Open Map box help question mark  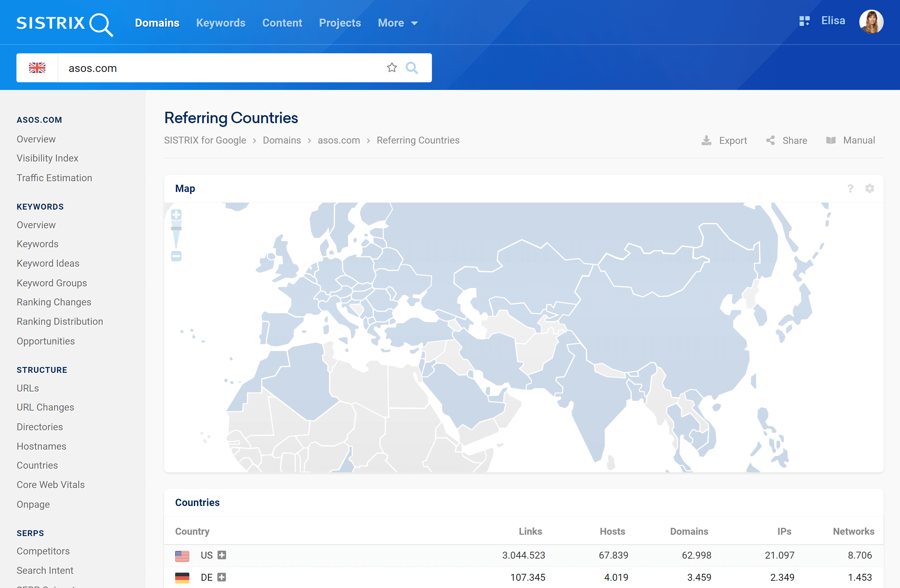[850, 189]
